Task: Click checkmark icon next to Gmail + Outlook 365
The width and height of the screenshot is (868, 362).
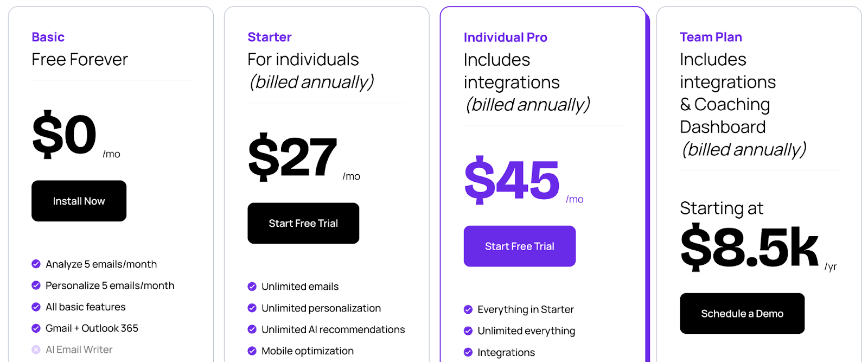Action: coord(36,328)
